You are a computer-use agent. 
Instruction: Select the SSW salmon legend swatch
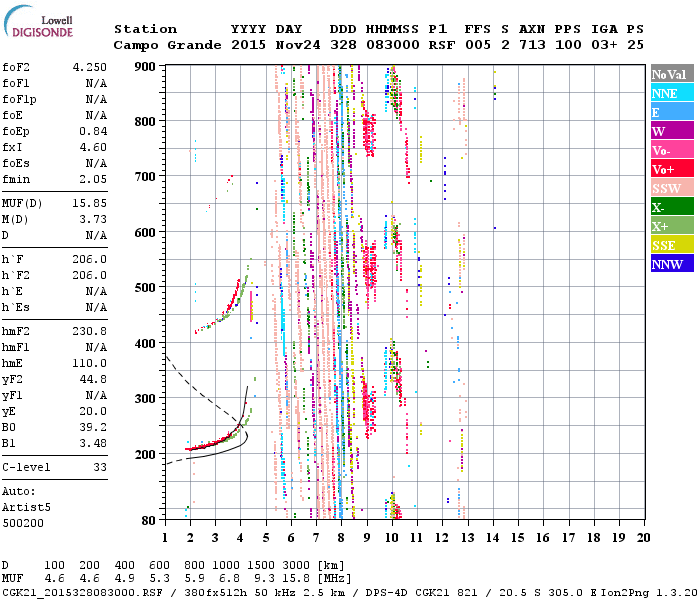click(x=672, y=188)
